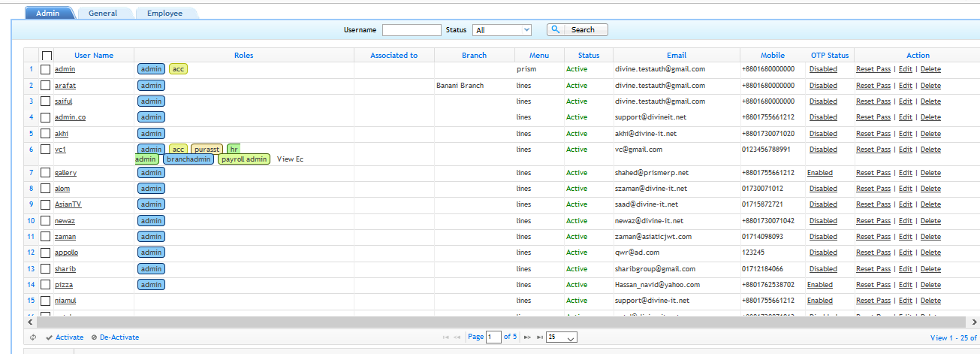Image resolution: width=980 pixels, height=354 pixels.
Task: Click mobile number 0123456788991
Action: [x=766, y=150]
